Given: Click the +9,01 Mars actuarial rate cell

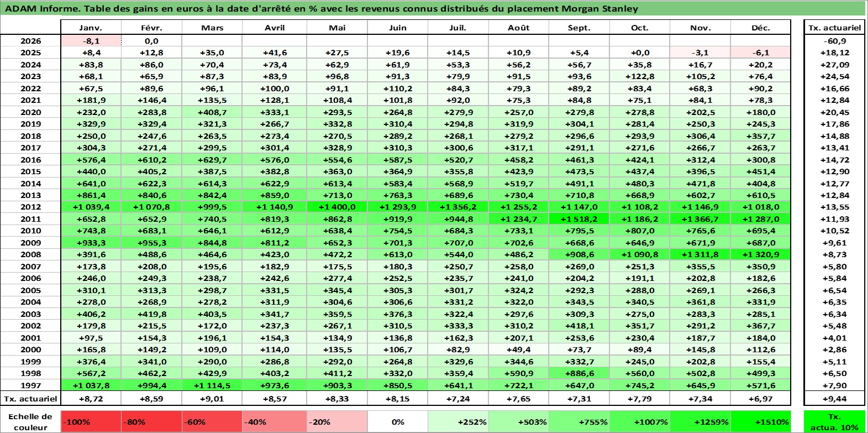Looking at the screenshot, I should (212, 398).
